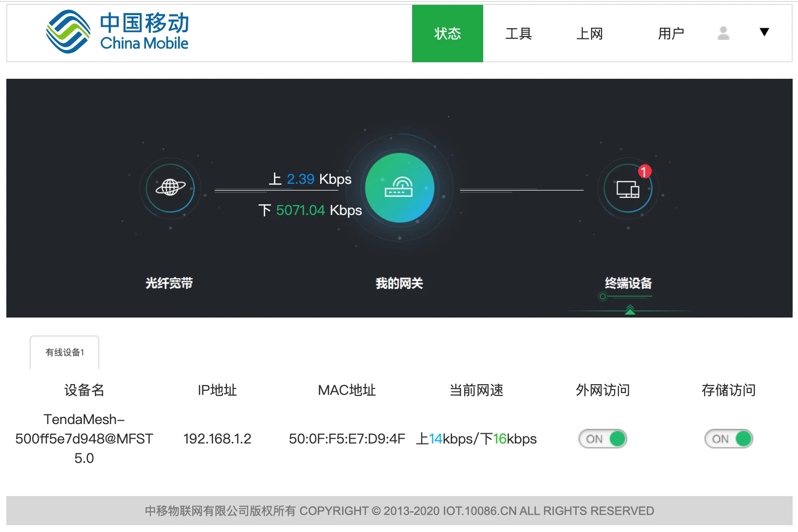Image resolution: width=798 pixels, height=532 pixels.
Task: Open the dropdown arrow beside user avatar
Action: click(x=764, y=33)
